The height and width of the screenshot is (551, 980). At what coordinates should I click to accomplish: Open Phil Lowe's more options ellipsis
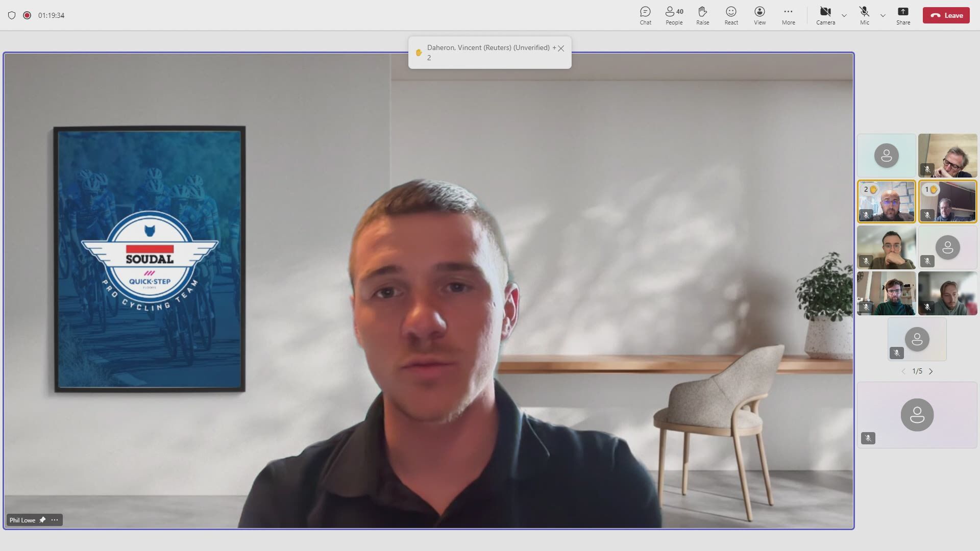(x=55, y=520)
